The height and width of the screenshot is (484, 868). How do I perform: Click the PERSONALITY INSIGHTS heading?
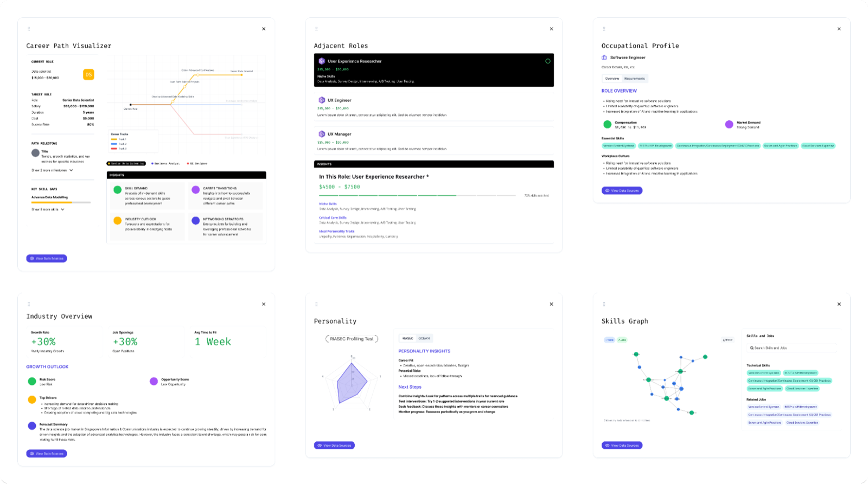click(424, 351)
